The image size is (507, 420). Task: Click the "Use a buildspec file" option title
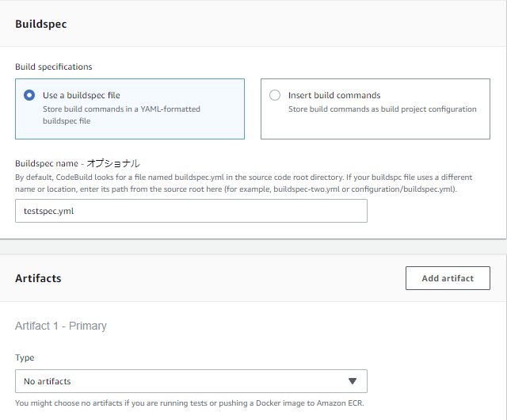click(81, 95)
